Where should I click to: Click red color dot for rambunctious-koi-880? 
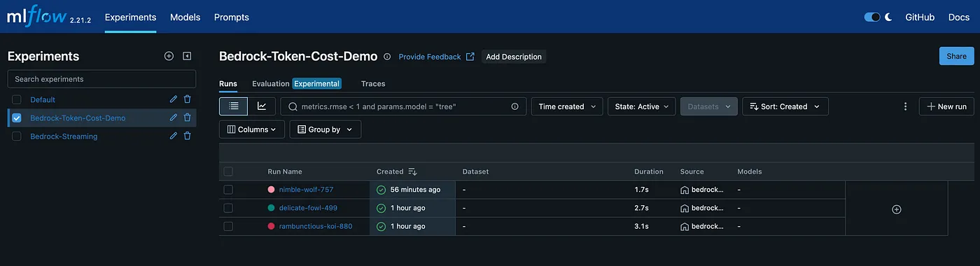[x=272, y=226]
